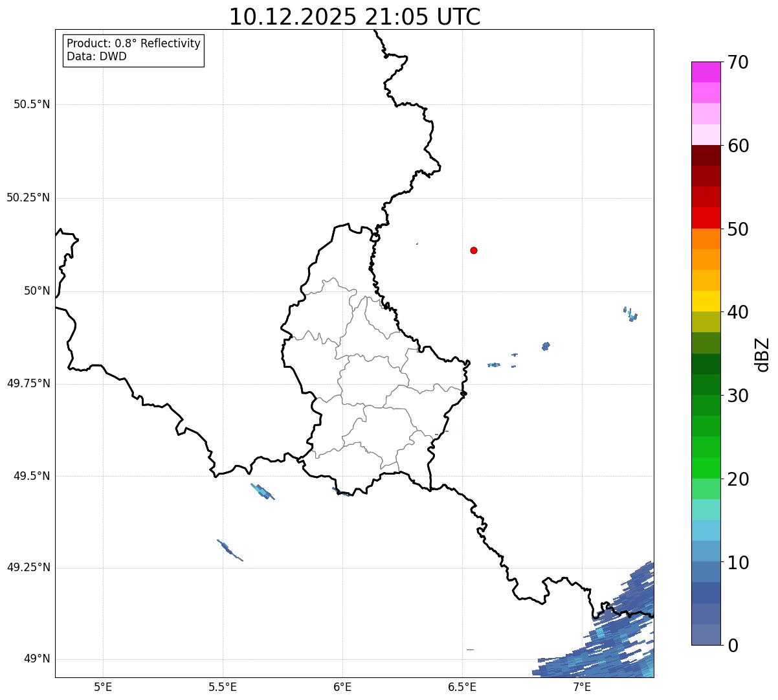The image size is (778, 700).
Task: Click the bright green swatch just above 20
Action: [706, 468]
